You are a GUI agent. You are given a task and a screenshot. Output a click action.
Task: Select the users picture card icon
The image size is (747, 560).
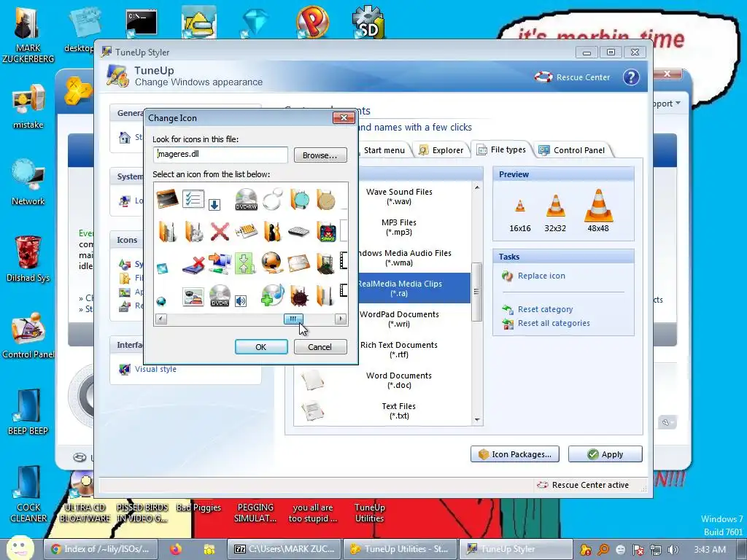(193, 297)
